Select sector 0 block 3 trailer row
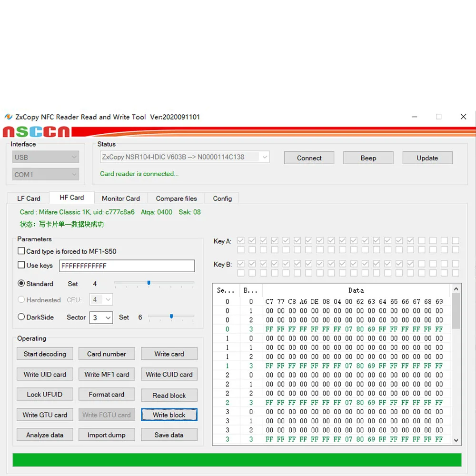 point(332,329)
